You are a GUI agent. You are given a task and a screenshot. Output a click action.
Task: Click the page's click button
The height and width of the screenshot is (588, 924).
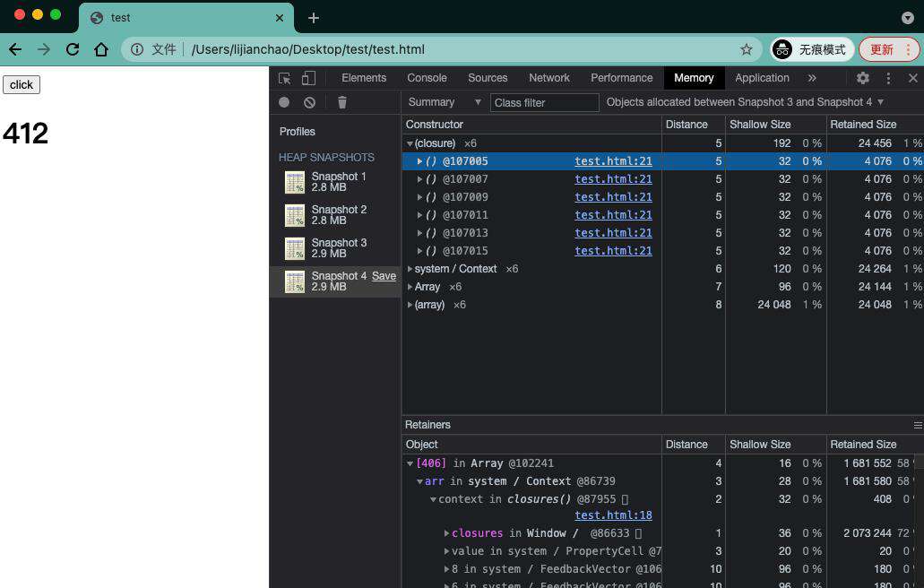tap(22, 85)
